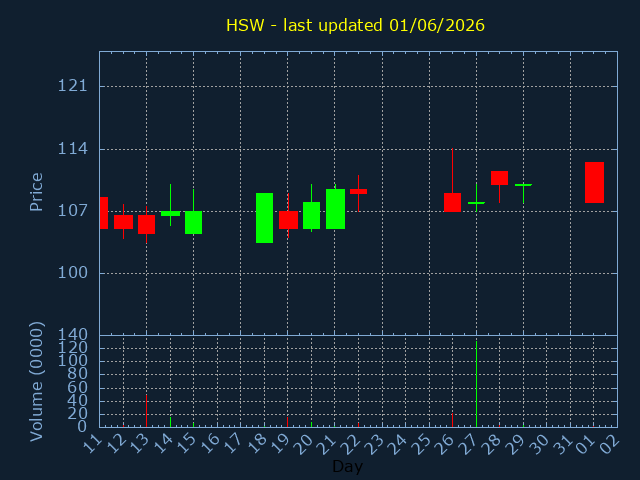Select the green candlestick for day 29
640x480 pixels.
click(523, 185)
